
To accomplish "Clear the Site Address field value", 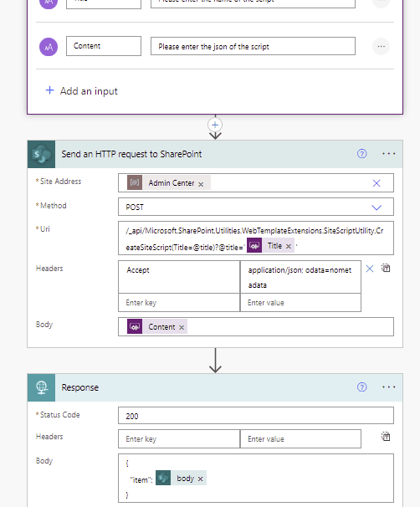I will [376, 183].
